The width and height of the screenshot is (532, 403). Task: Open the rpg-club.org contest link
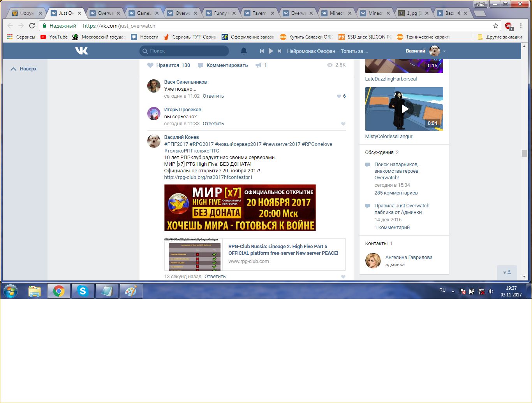point(208,177)
